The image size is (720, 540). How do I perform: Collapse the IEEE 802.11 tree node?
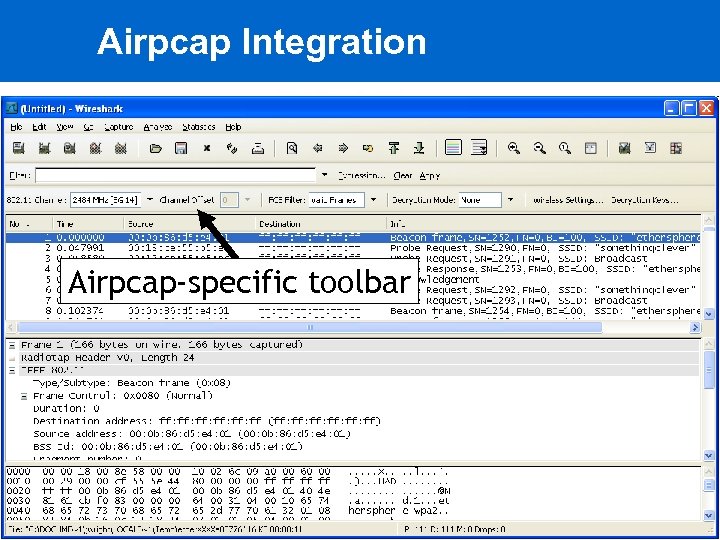12,370
